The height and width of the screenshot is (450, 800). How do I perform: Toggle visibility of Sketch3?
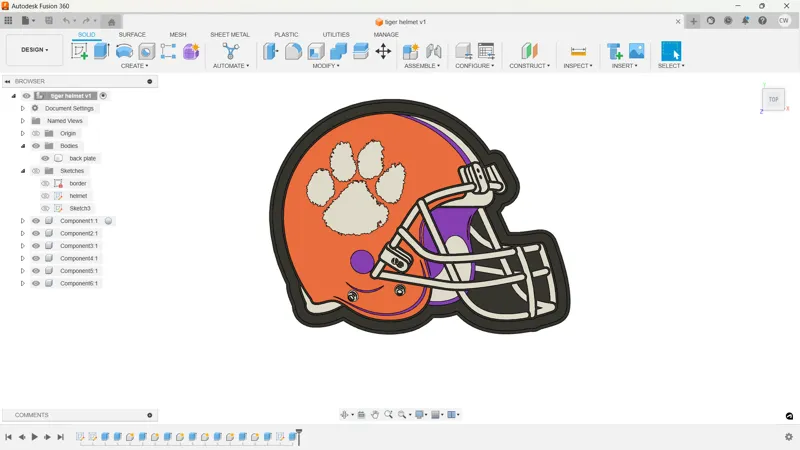tap(45, 208)
